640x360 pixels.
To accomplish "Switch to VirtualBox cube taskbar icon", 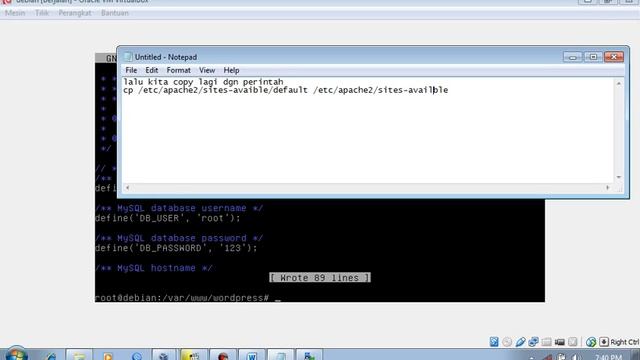I will 164,356.
